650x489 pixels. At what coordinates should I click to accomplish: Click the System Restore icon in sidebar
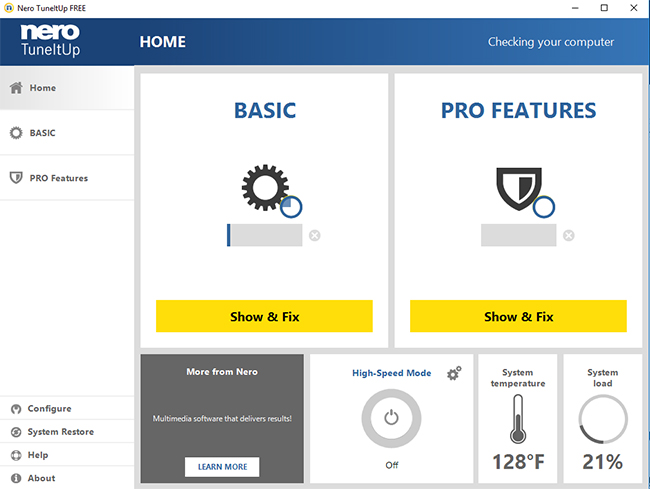16,432
